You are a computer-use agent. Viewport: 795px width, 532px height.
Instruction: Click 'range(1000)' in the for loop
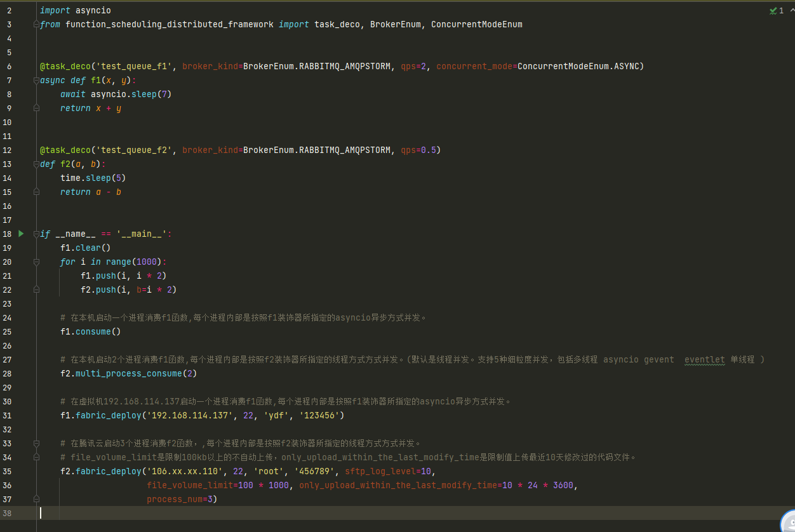pos(134,262)
